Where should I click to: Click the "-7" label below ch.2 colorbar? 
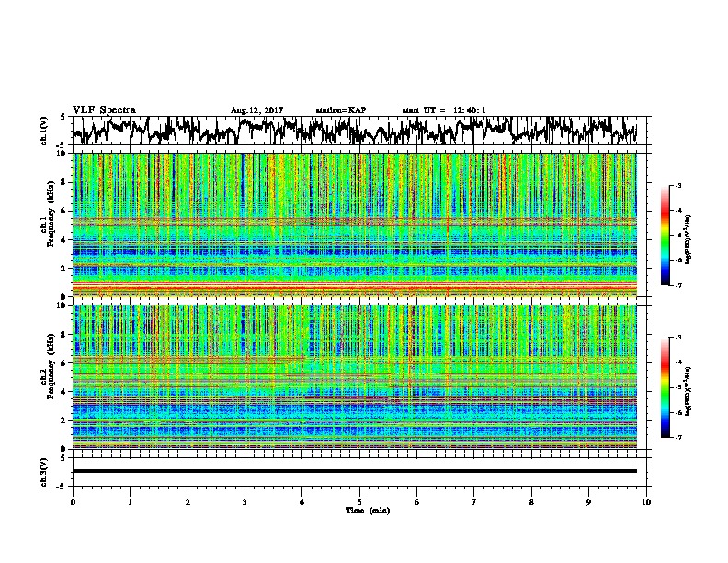click(x=678, y=437)
